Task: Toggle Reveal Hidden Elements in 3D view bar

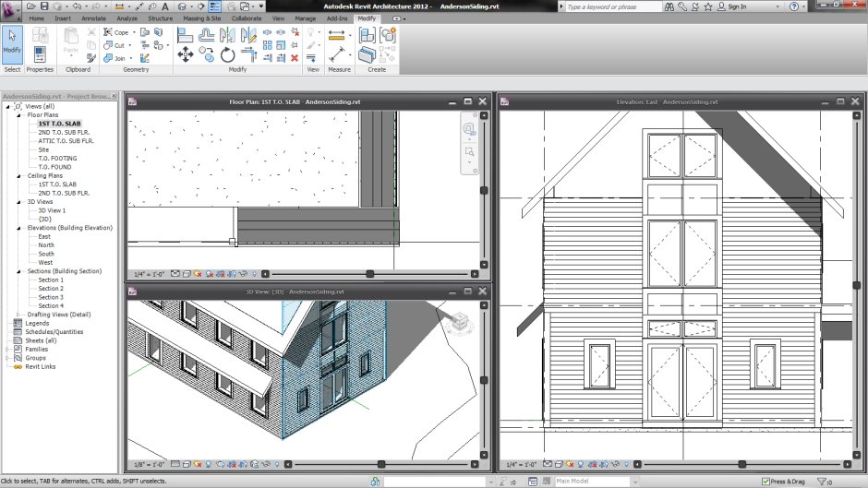Action: click(x=277, y=464)
